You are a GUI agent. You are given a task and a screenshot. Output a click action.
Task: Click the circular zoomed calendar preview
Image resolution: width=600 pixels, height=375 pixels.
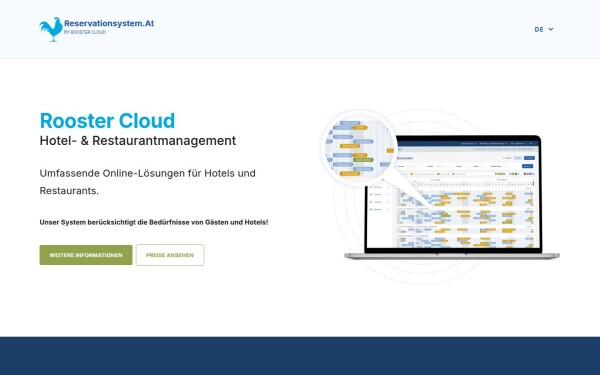(359, 148)
